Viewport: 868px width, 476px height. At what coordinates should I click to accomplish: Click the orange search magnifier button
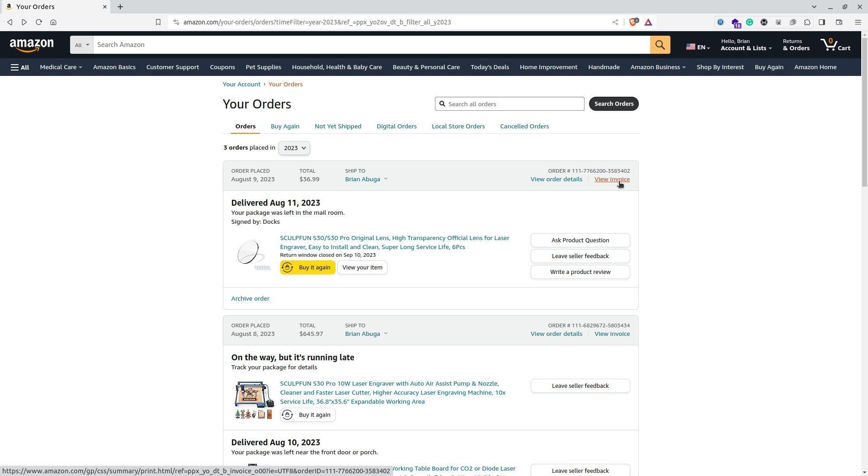(x=660, y=44)
